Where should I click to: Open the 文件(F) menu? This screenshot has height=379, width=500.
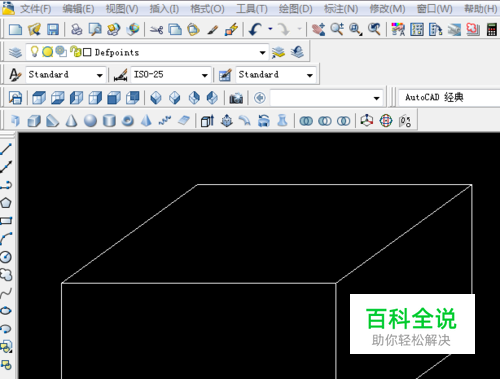(36, 9)
